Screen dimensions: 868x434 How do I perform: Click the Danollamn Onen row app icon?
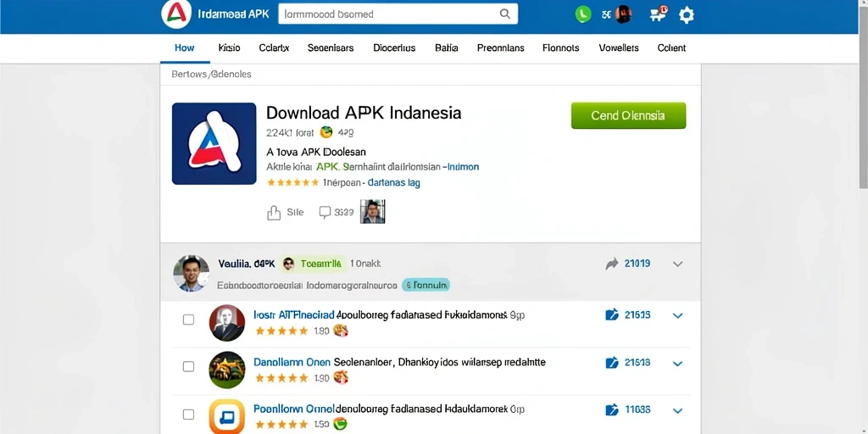[x=227, y=370]
